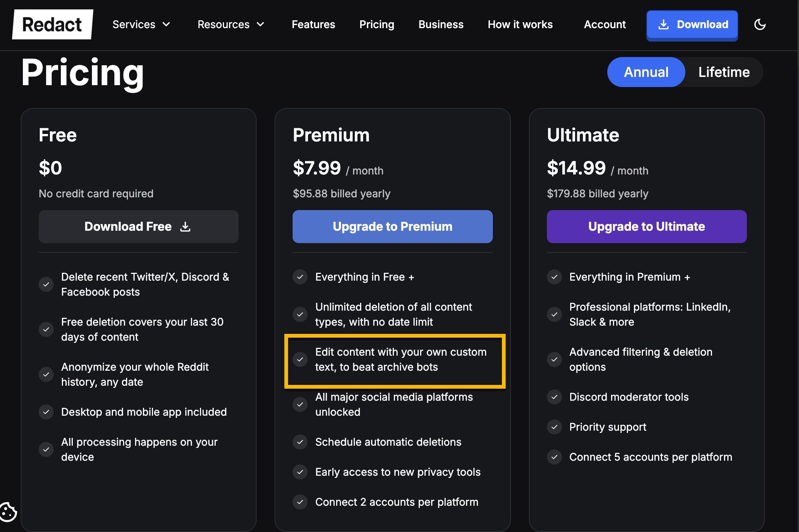Open the Business page
Image resolution: width=799 pixels, height=532 pixels.
point(441,24)
